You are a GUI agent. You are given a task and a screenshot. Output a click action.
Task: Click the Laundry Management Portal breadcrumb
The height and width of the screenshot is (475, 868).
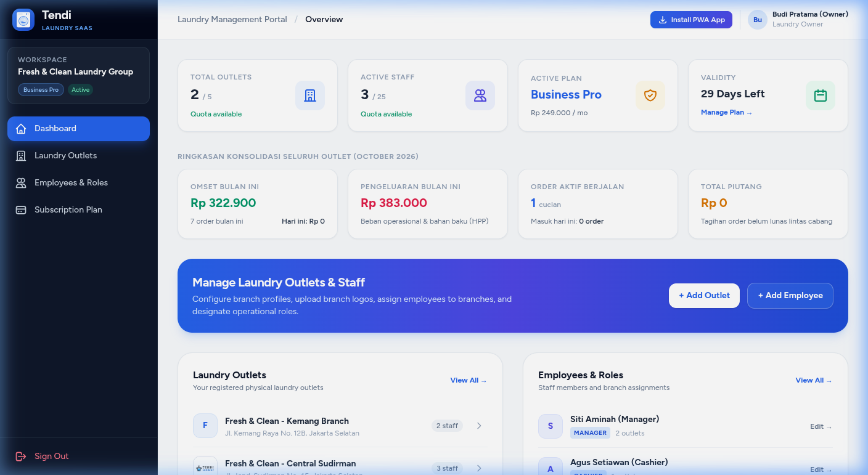click(232, 20)
